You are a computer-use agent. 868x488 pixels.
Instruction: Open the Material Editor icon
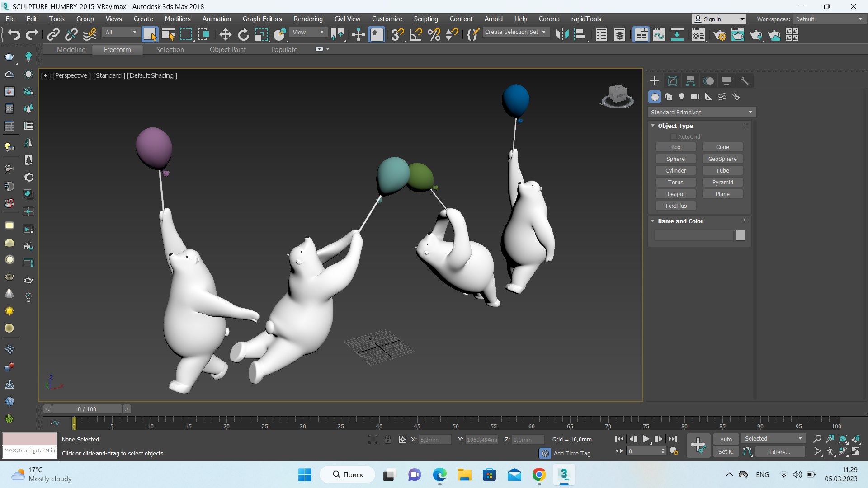click(x=698, y=34)
